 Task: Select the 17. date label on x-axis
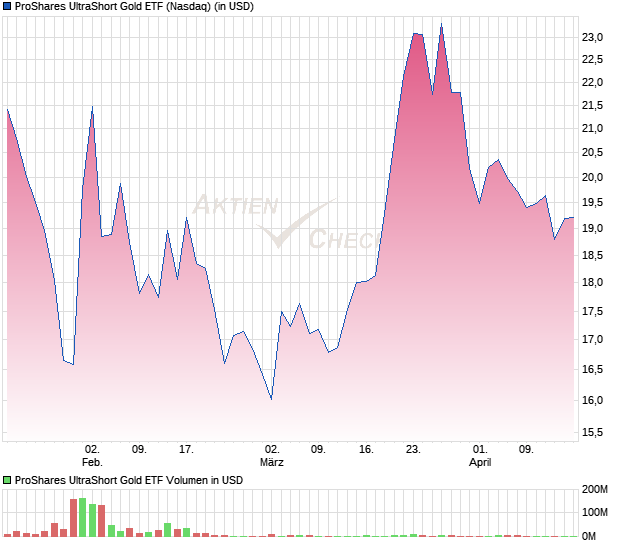coord(185,449)
